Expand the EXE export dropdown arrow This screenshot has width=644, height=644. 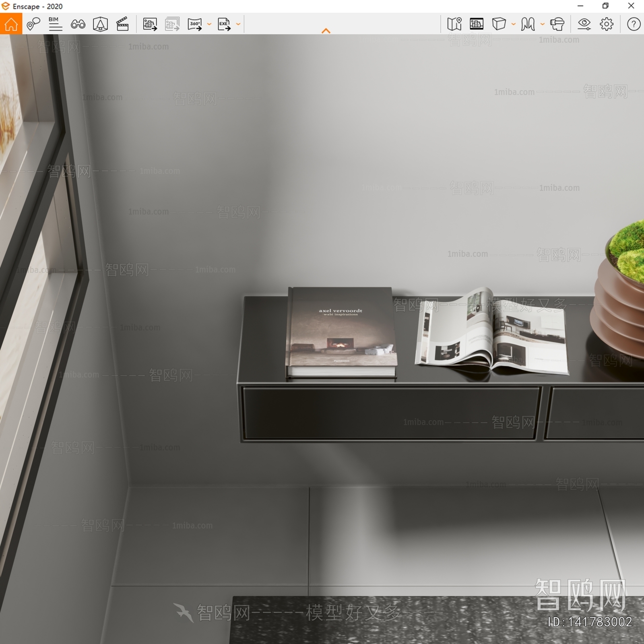point(238,24)
